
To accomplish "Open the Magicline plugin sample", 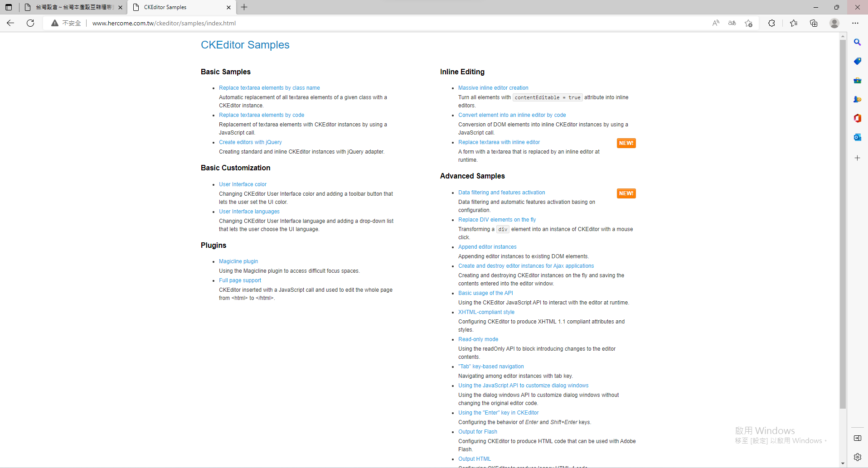I will tap(238, 261).
